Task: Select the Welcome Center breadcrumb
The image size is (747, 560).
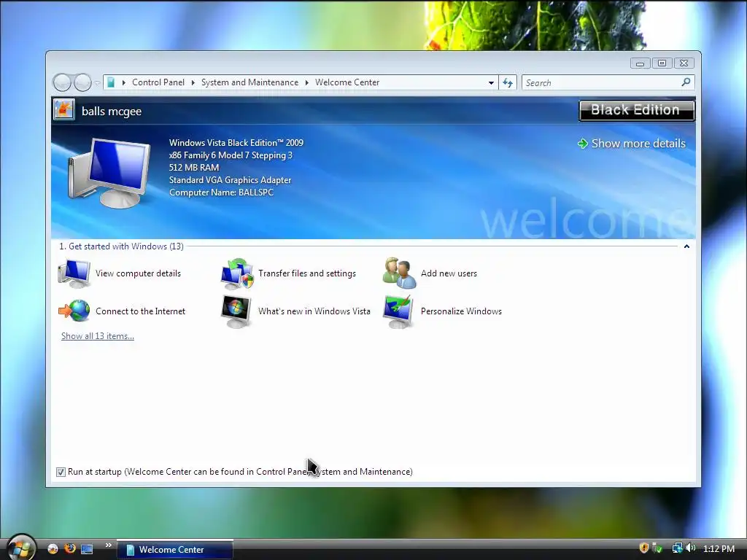Action: (347, 82)
